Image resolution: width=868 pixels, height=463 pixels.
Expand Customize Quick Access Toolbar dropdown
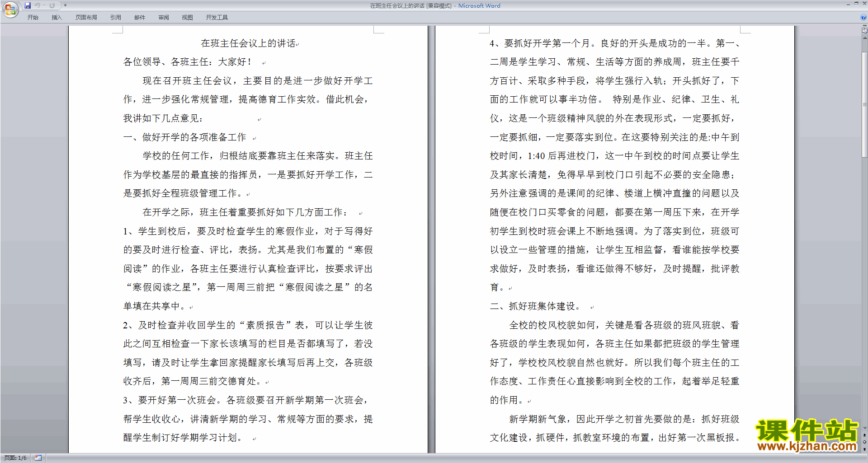coord(65,5)
